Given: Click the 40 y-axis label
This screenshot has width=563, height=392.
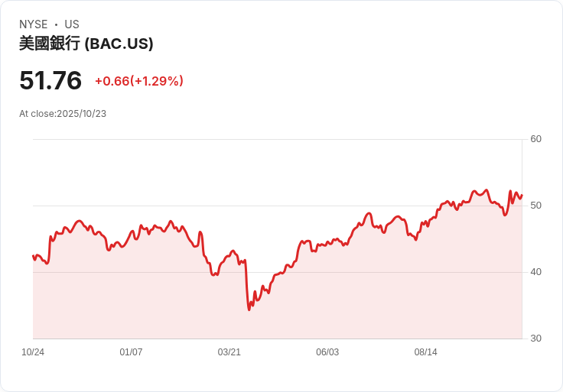Looking at the screenshot, I should point(535,272).
